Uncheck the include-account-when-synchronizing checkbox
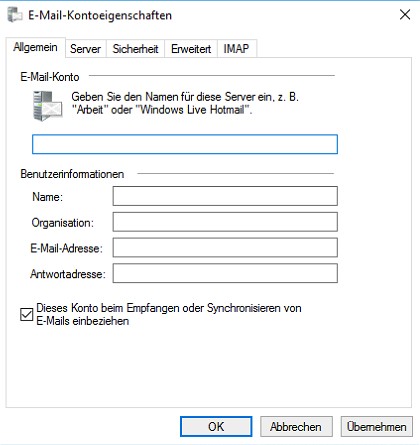 tap(27, 314)
